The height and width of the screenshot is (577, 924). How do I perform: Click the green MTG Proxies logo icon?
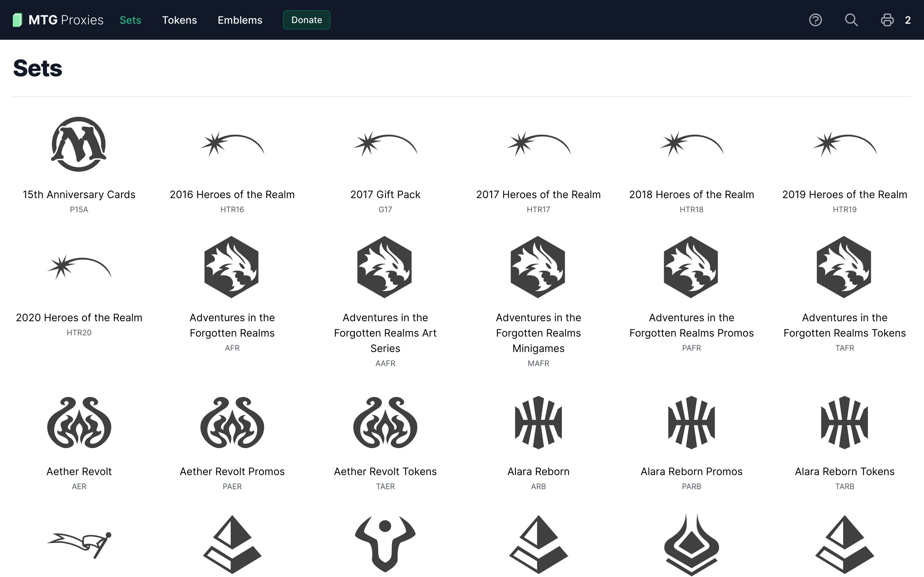(18, 20)
